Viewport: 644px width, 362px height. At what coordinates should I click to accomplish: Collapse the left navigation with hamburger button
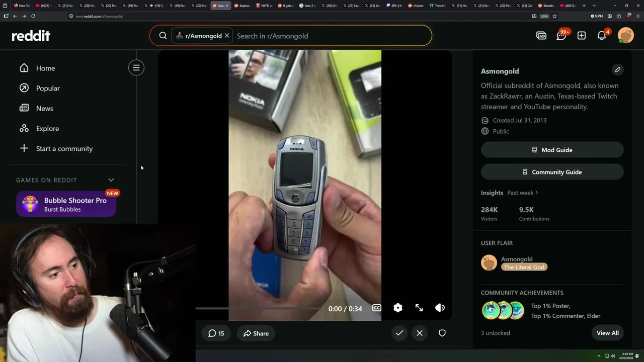(136, 68)
